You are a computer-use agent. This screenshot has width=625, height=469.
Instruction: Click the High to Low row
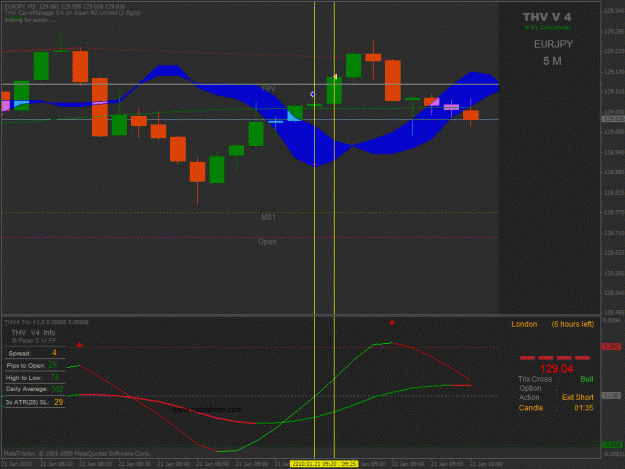point(34,377)
